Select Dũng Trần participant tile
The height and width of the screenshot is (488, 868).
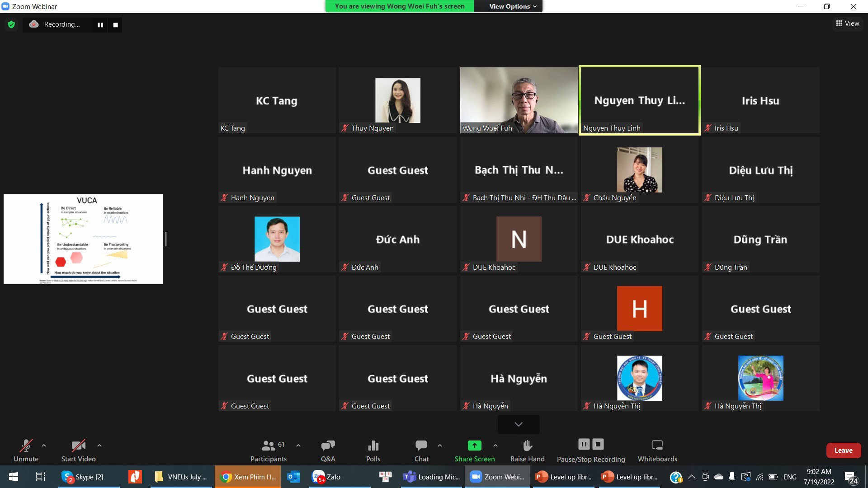[x=760, y=239]
